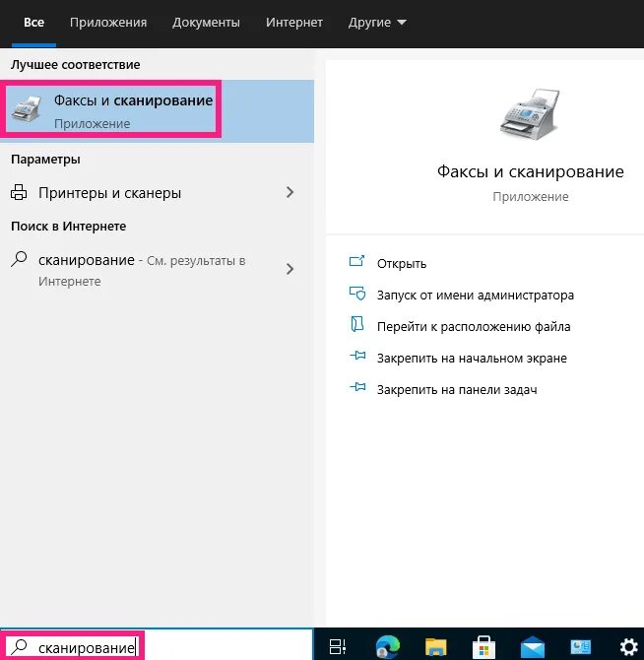
Task: Open the Все search filter tab
Action: [33, 23]
